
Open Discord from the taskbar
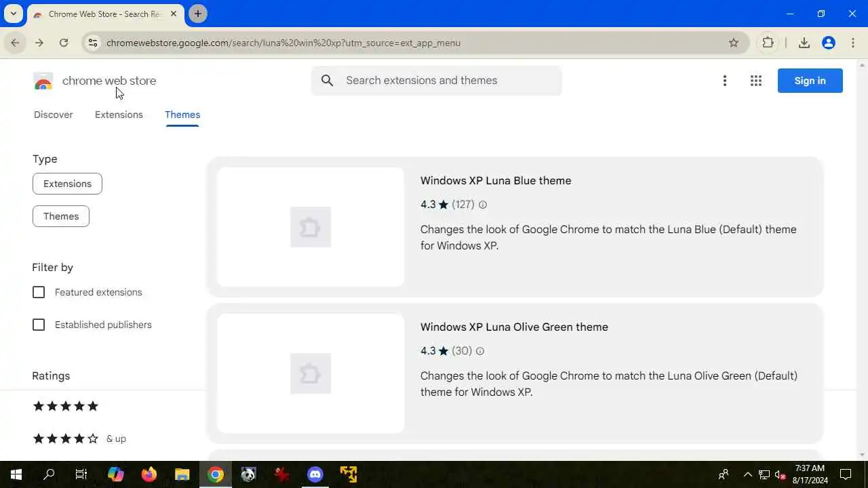click(315, 474)
